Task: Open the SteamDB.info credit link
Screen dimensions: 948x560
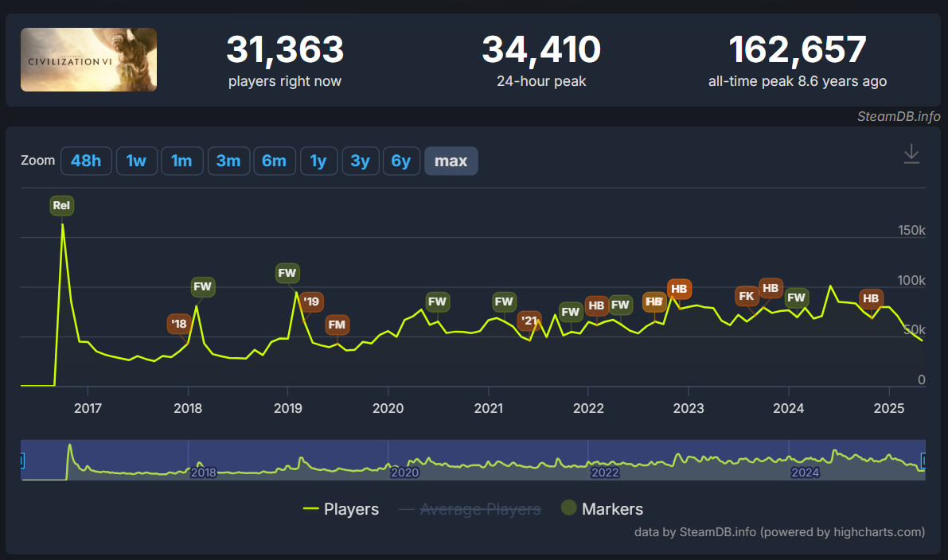Action: (x=899, y=117)
